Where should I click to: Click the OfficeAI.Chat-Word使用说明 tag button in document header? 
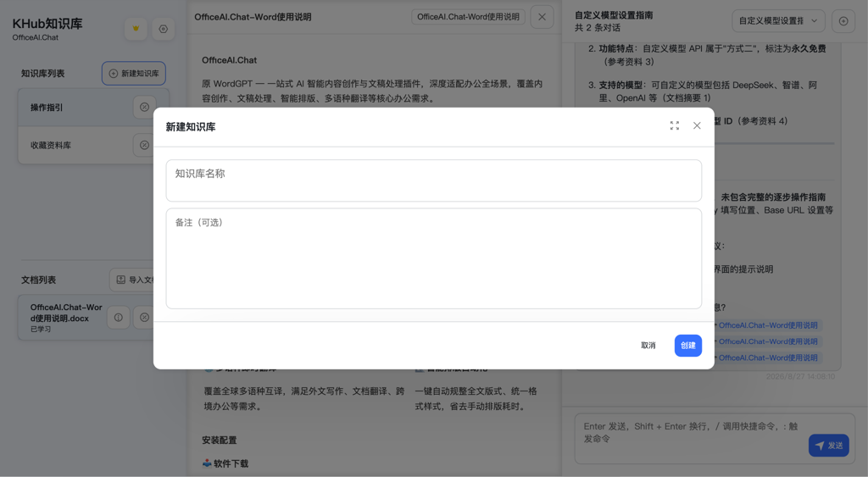(x=468, y=17)
